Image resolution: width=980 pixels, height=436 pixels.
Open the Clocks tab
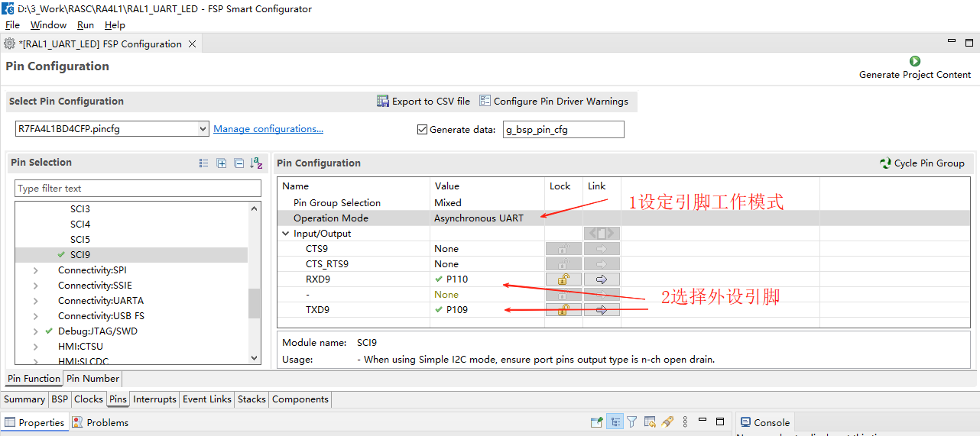[x=89, y=399]
